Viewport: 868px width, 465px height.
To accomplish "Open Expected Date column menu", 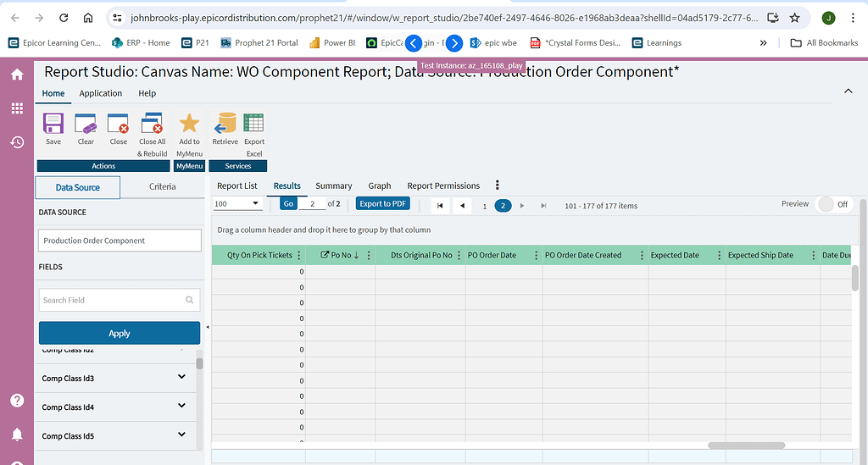I will [719, 255].
